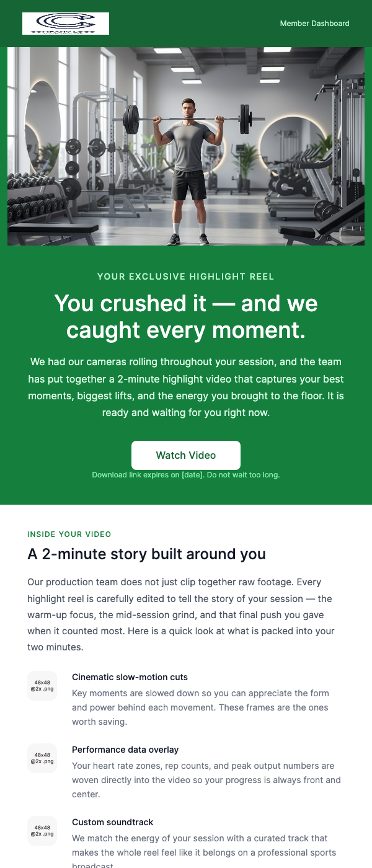
Task: Click the hero gym photo
Action: pos(186,146)
